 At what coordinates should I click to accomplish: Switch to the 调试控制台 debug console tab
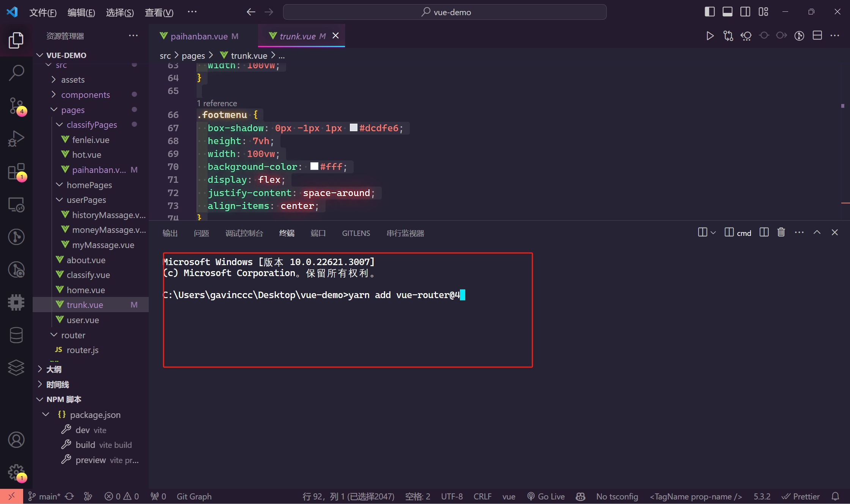tap(244, 233)
